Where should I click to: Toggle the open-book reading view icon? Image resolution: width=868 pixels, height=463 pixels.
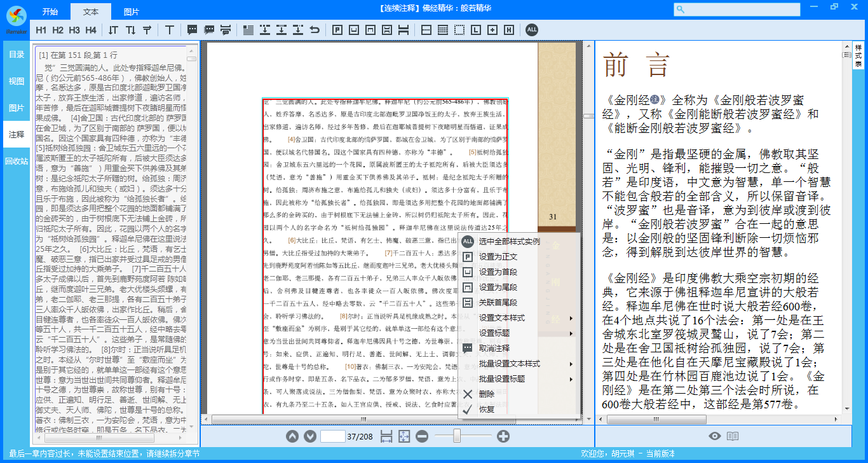click(733, 436)
